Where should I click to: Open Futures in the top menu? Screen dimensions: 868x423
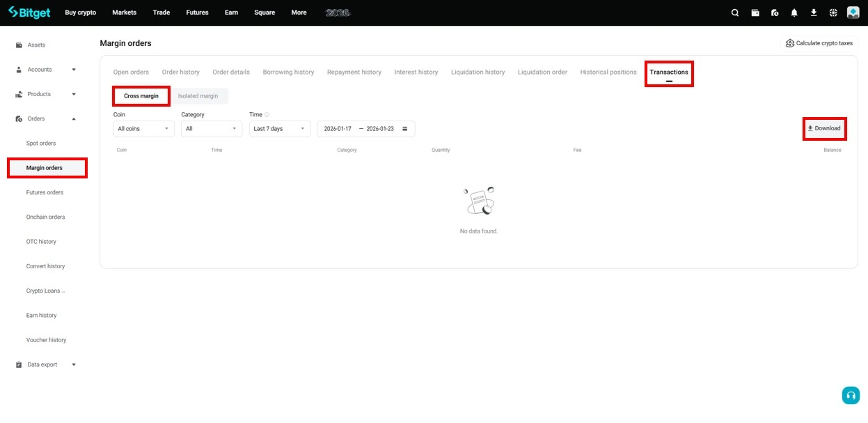pyautogui.click(x=198, y=13)
